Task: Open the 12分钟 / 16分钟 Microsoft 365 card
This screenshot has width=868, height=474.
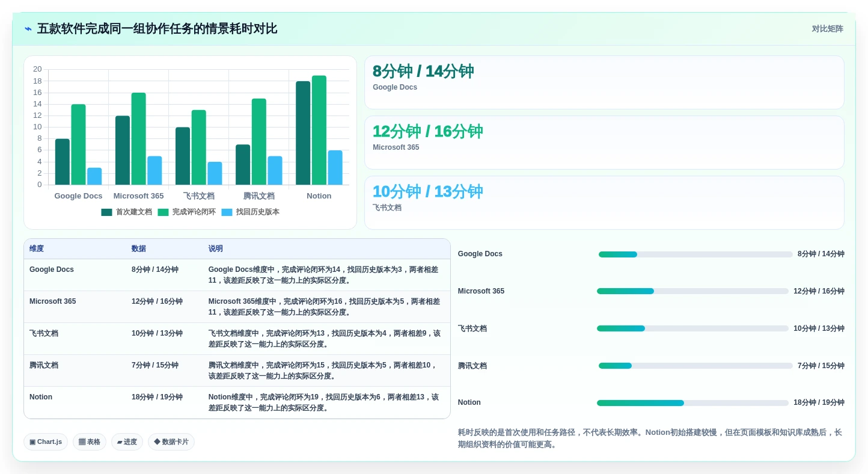Action: click(604, 143)
